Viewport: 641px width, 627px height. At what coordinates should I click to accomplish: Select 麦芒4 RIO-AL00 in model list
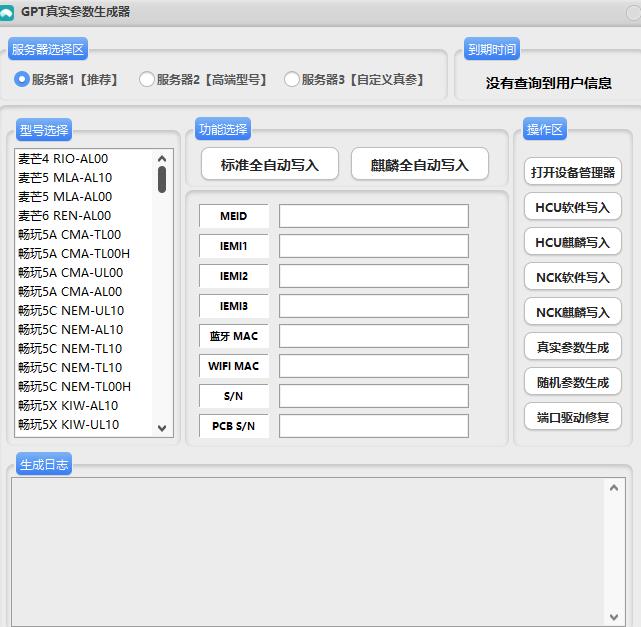point(83,159)
